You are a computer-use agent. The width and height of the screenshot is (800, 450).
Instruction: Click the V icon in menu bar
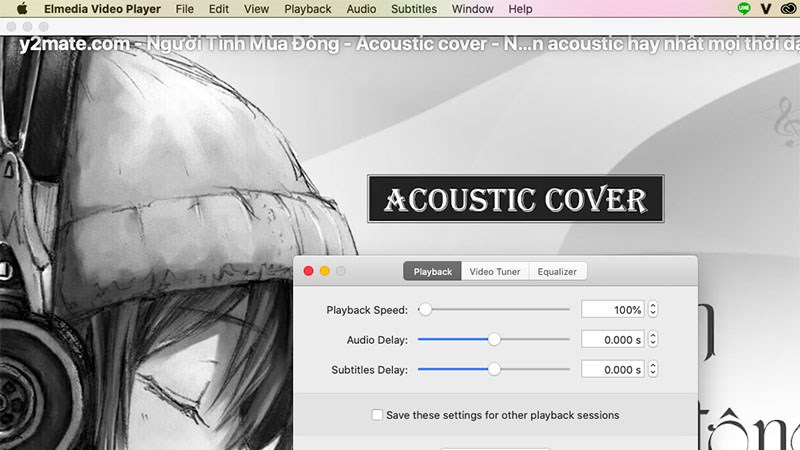(x=765, y=9)
